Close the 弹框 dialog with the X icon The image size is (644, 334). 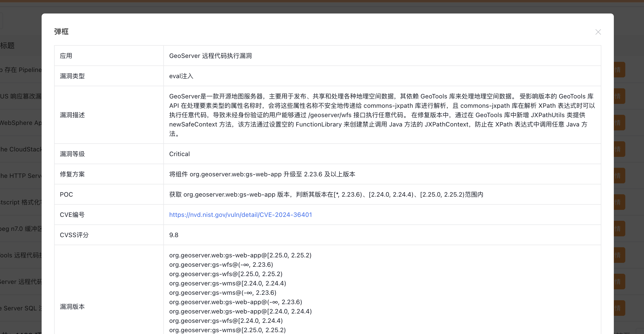[x=598, y=32]
